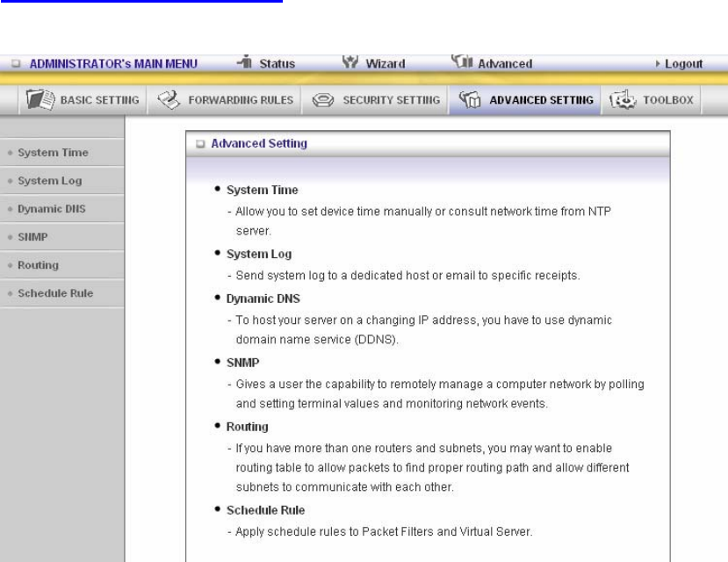
Task: Click the square icon beside Advanced Setting title
Action: click(200, 144)
